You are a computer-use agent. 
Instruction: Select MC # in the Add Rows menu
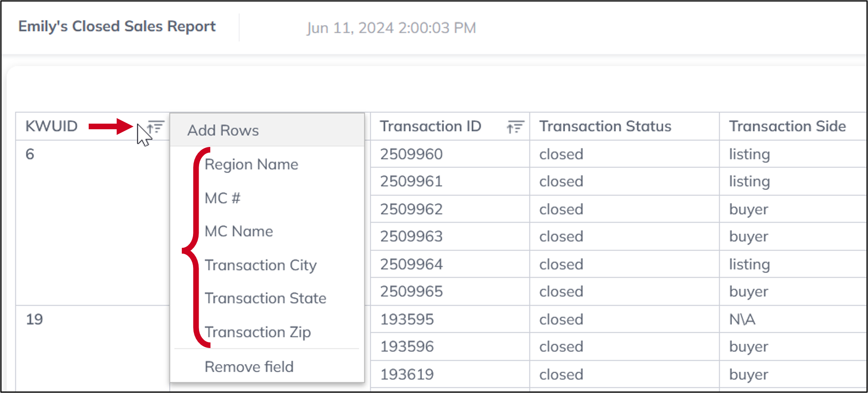pos(222,198)
